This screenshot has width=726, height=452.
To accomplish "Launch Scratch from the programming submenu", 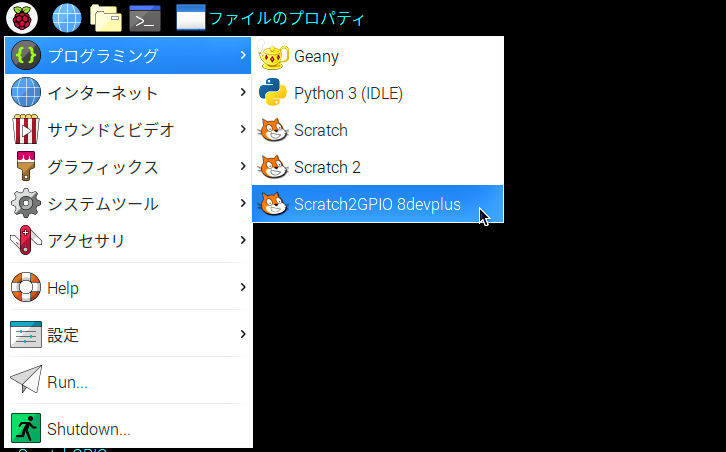I will (x=377, y=130).
